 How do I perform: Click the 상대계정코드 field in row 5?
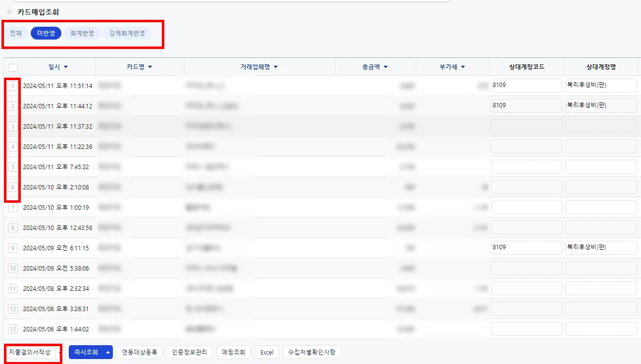(527, 167)
